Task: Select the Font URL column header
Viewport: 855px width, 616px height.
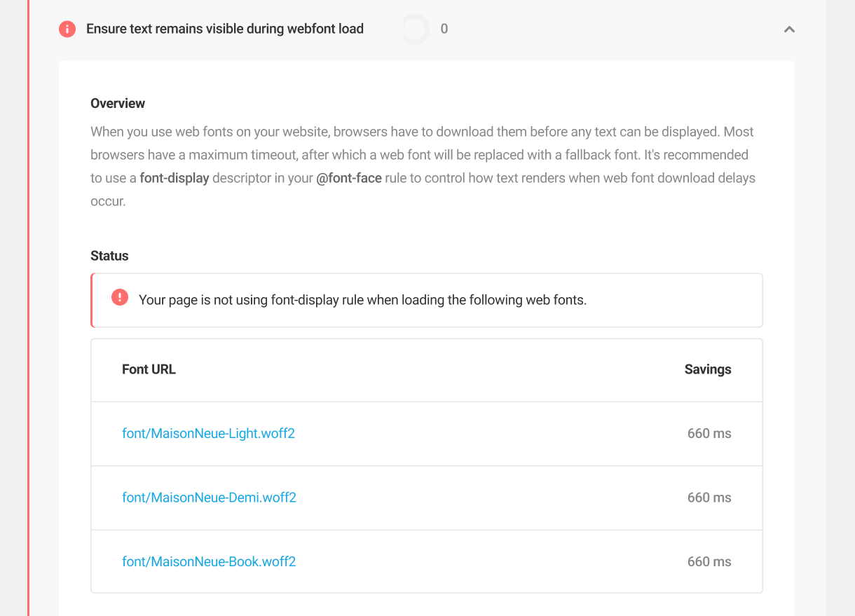Action: coord(149,369)
